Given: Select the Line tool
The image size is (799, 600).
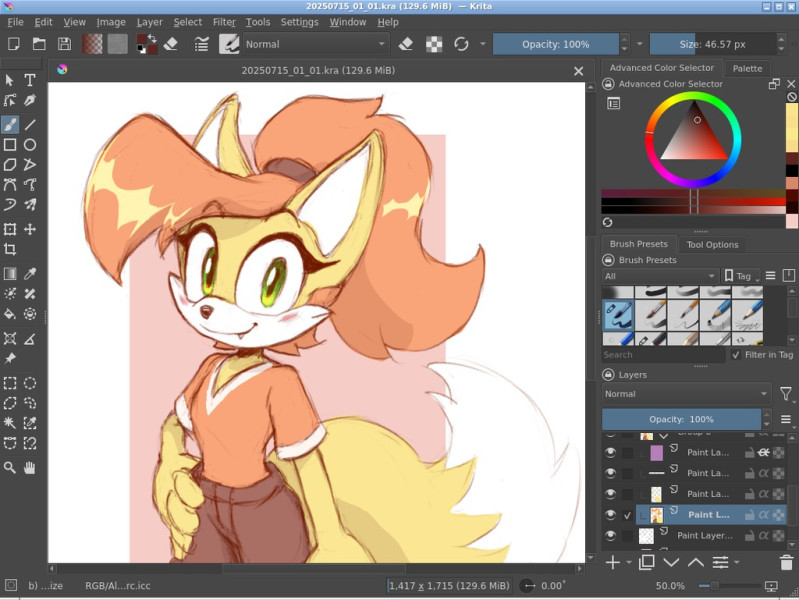Looking at the screenshot, I should point(30,124).
